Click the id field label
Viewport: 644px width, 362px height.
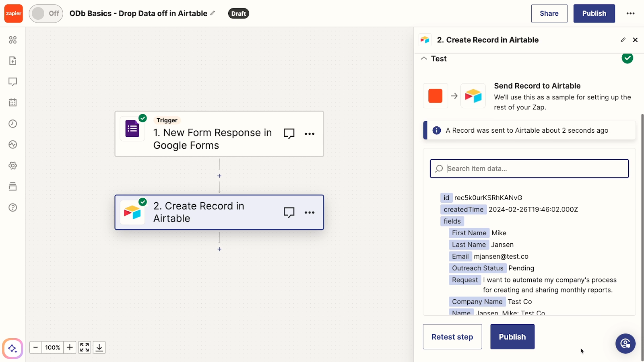click(x=446, y=197)
